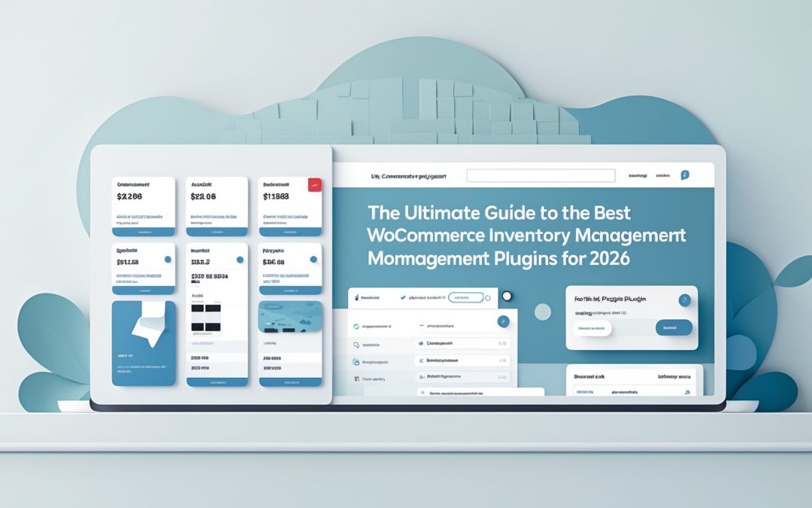This screenshot has height=508, width=812.
Task: Click the "$22.06" price value
Action: click(203, 196)
